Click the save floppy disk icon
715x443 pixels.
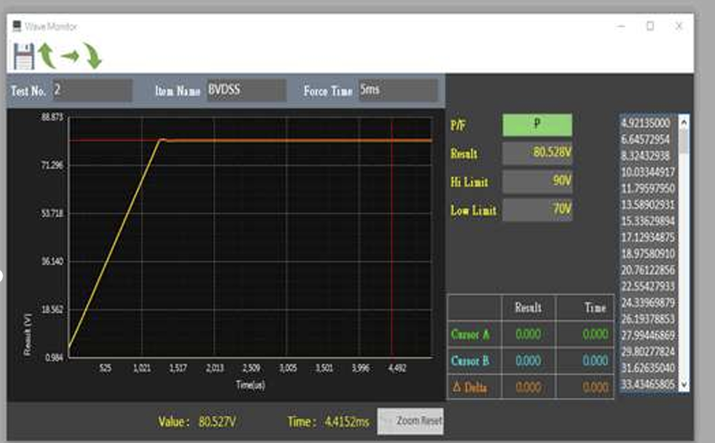(x=24, y=57)
